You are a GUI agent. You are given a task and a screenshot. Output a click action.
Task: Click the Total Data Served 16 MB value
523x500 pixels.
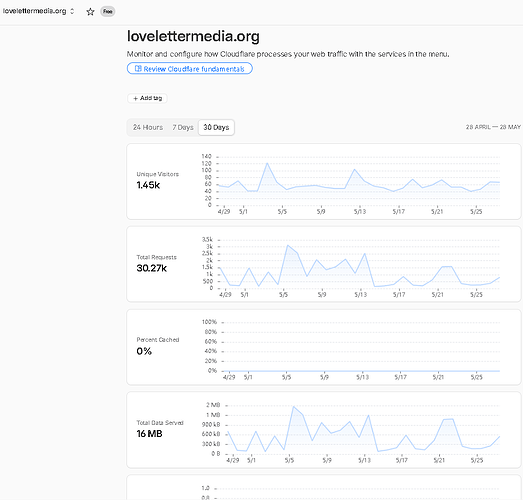[149, 434]
